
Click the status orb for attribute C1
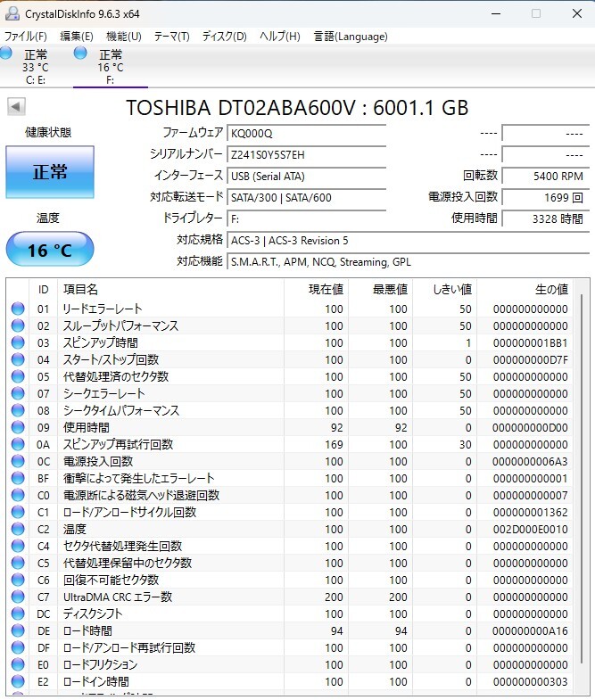click(18, 513)
